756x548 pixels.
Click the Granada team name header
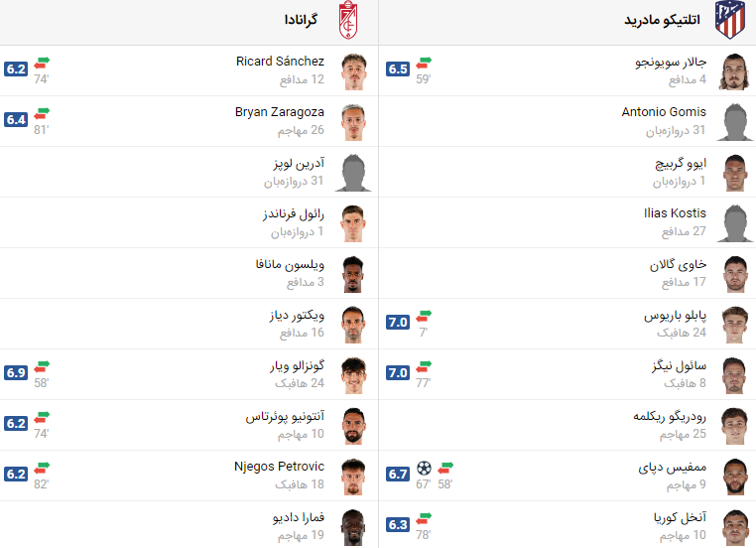pyautogui.click(x=301, y=20)
